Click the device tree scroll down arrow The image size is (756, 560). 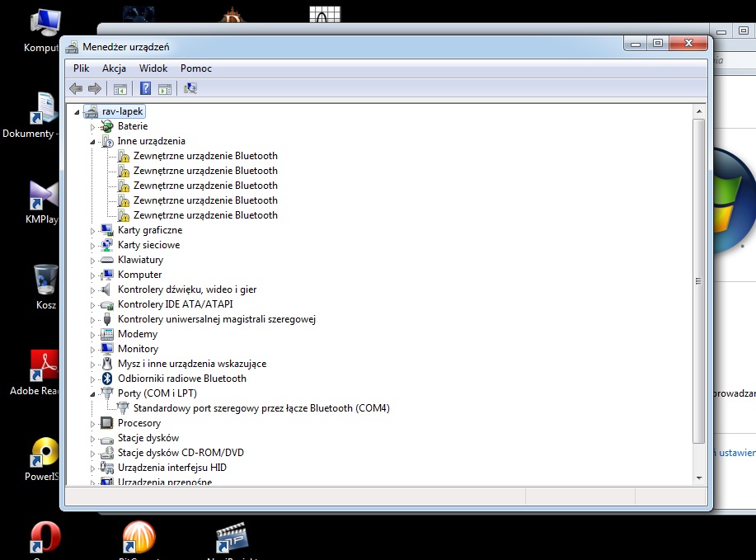[698, 478]
